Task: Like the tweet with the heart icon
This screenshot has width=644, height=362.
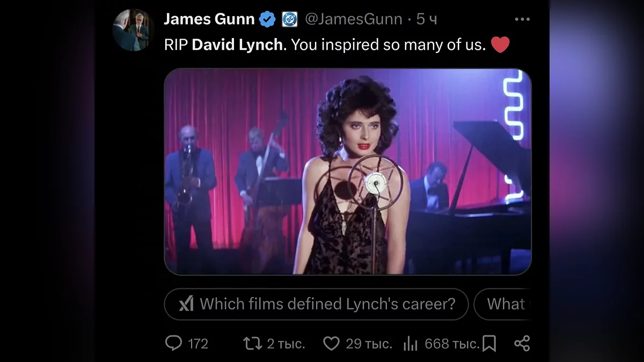Action: point(331,343)
